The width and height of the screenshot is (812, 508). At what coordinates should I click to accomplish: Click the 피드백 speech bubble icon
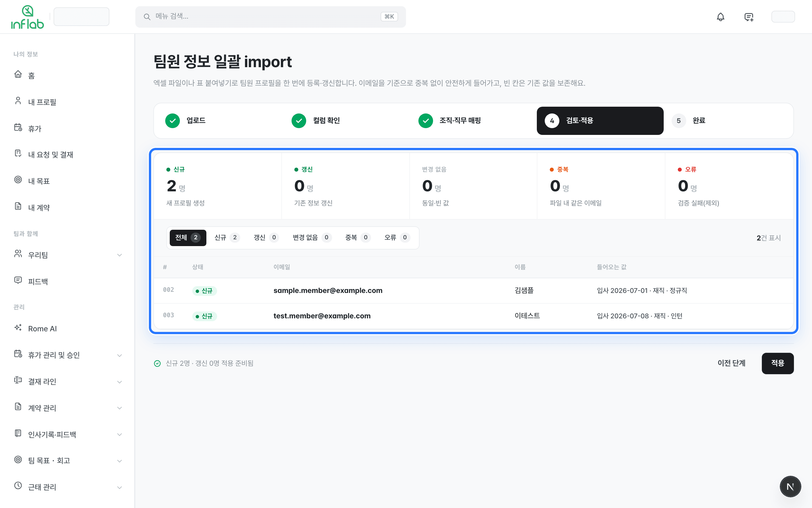[x=18, y=280]
